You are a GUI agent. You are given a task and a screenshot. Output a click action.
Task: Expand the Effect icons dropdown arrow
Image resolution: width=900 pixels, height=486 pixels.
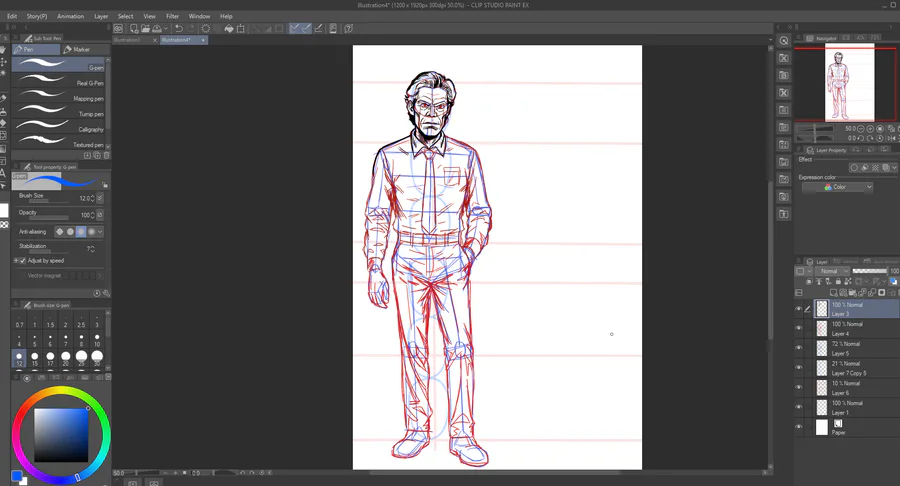pos(894,168)
